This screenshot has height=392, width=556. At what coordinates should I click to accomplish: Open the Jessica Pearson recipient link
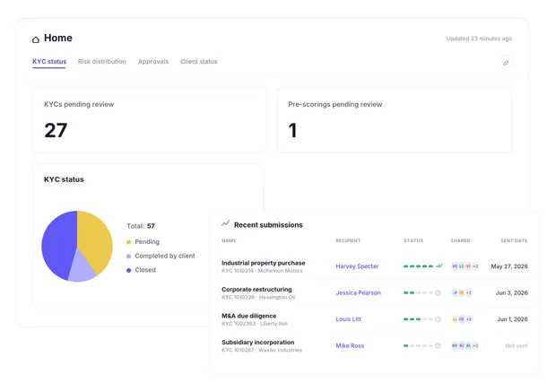point(358,292)
